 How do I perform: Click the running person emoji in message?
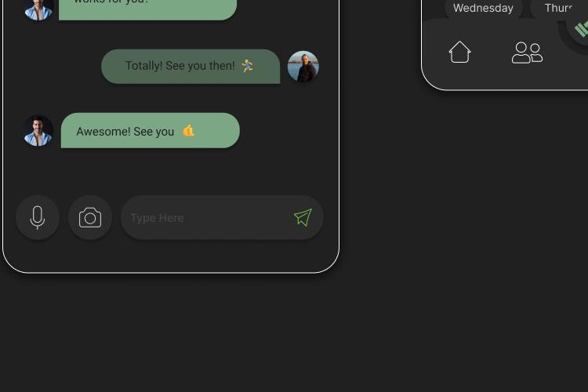(247, 66)
